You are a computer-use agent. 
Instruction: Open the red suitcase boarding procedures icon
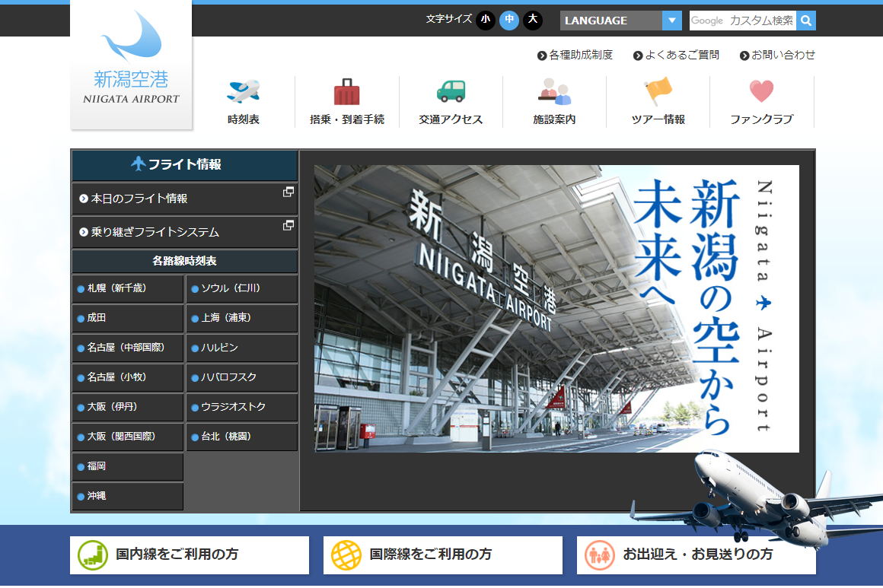(x=346, y=92)
